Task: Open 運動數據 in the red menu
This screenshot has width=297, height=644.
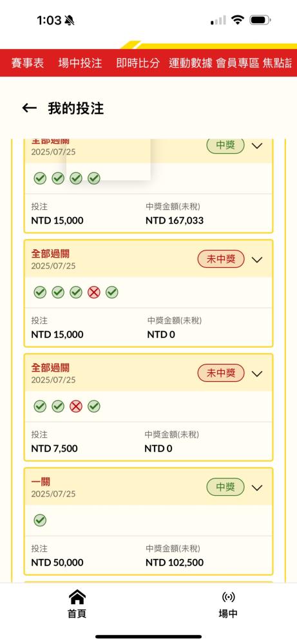Action: tap(191, 63)
